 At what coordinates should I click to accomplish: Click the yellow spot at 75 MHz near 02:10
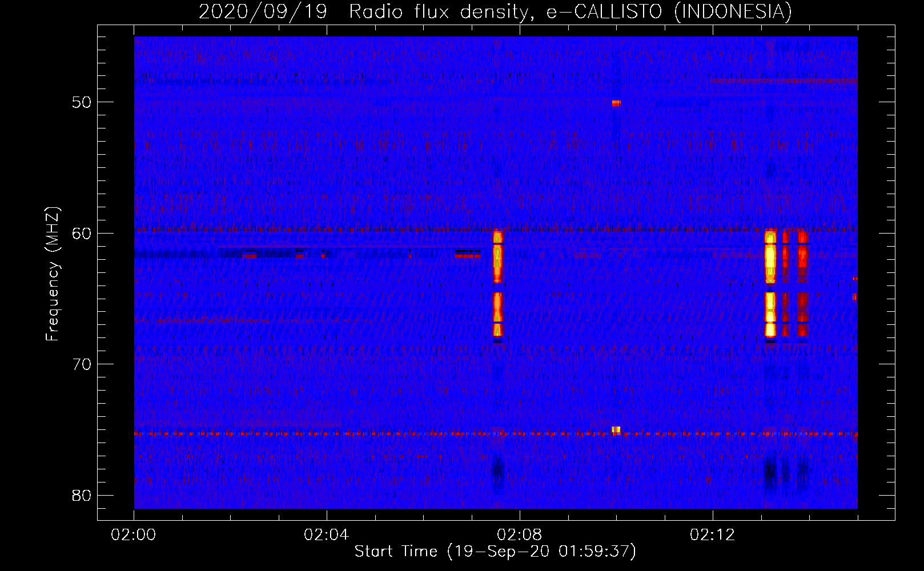[x=616, y=429]
